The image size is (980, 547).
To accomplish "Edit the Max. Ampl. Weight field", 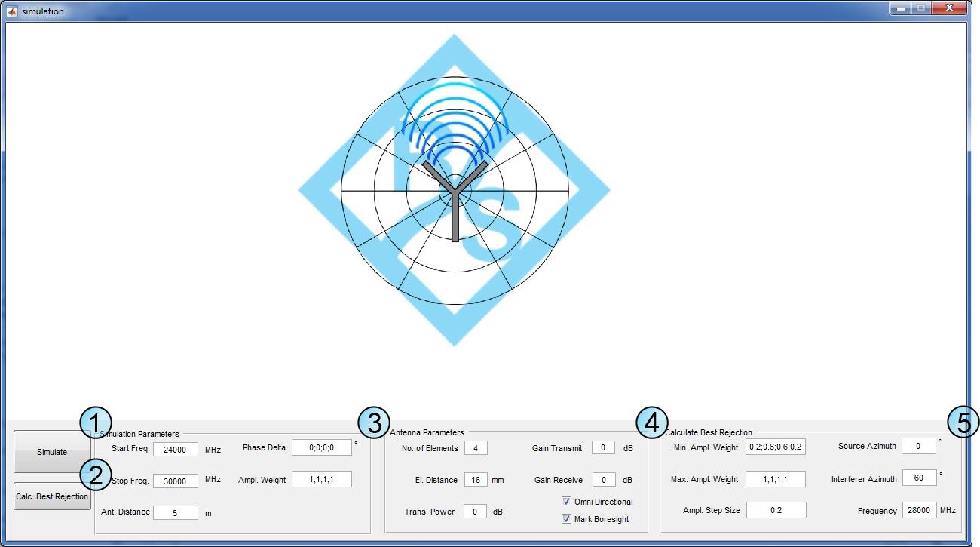I will [x=776, y=479].
